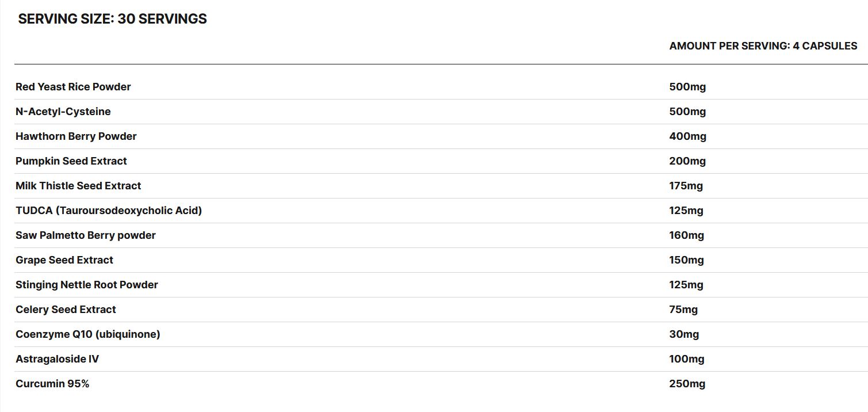Click the SERVING SIZE: 30 SERVINGS heading
This screenshot has height=412, width=868.
[x=112, y=18]
